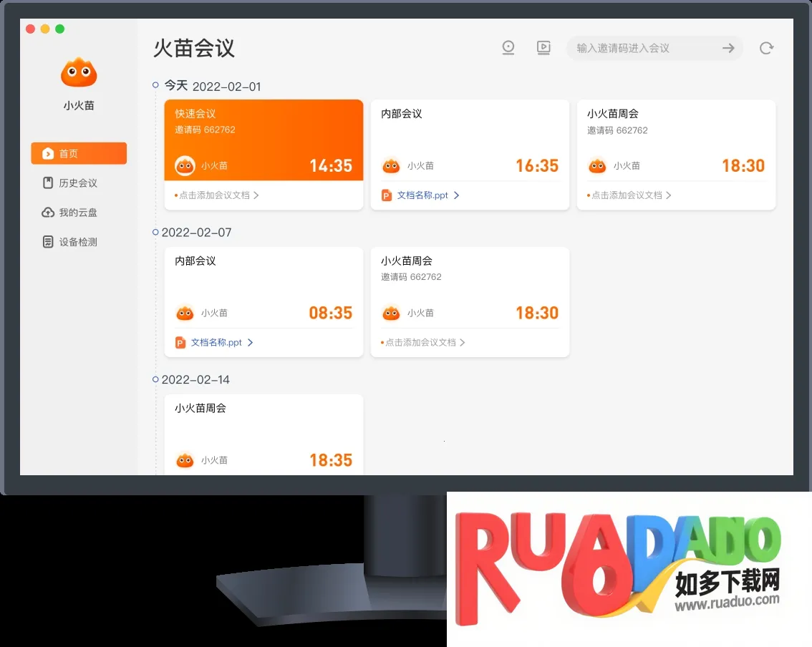Click the PPT file icon in today's 内部会议 card
Screen dimensions: 812x647
tap(387, 195)
